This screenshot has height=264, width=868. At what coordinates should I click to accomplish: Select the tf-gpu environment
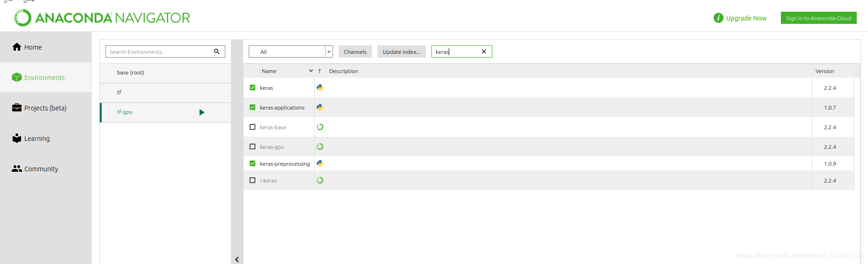(165, 112)
